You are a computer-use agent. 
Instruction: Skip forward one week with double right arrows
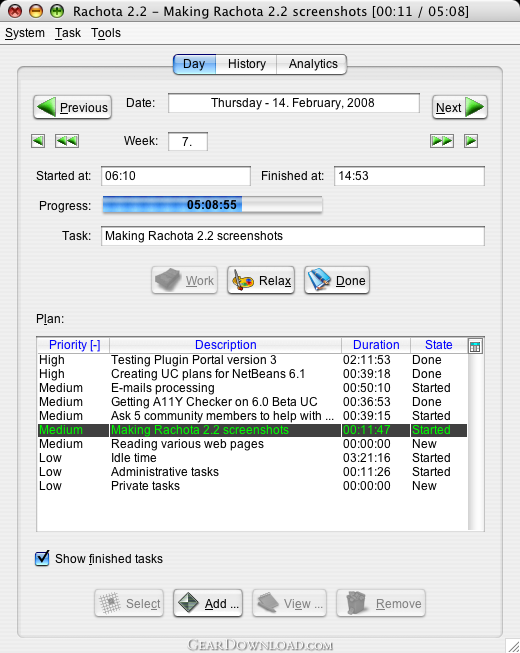click(442, 141)
